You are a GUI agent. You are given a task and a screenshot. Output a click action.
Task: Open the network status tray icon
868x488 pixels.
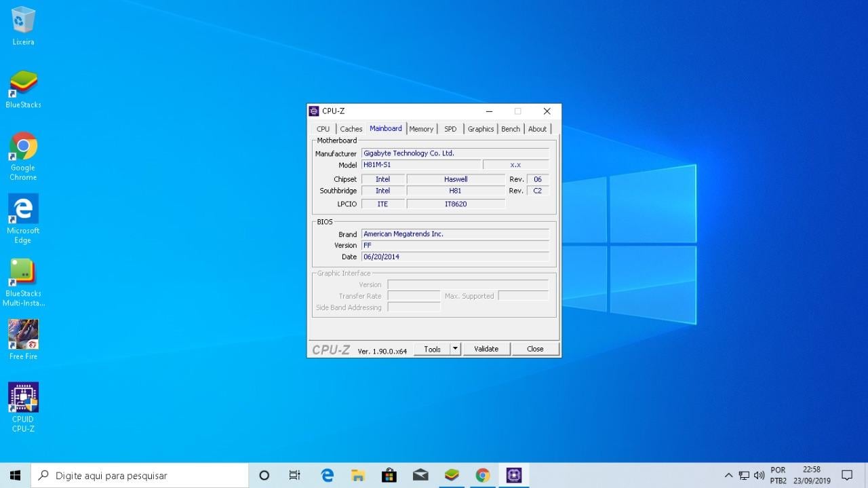click(744, 475)
